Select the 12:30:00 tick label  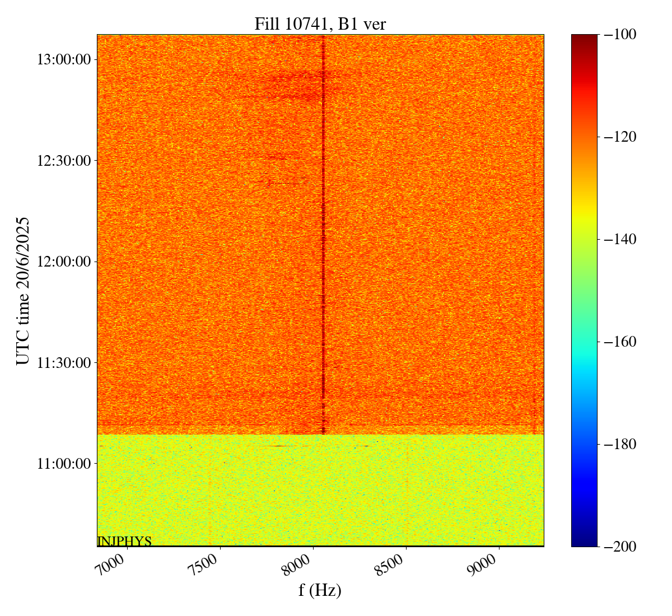click(x=63, y=161)
